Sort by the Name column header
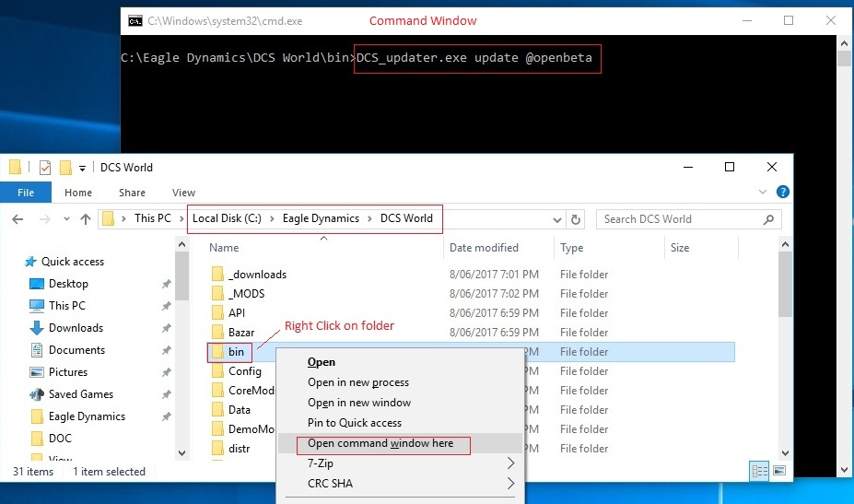The width and height of the screenshot is (854, 504). [224, 248]
